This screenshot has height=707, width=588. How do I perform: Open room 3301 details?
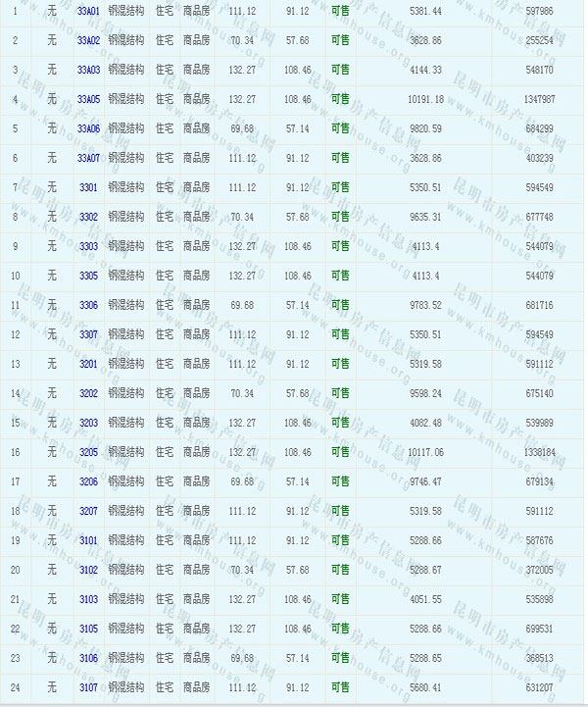88,187
